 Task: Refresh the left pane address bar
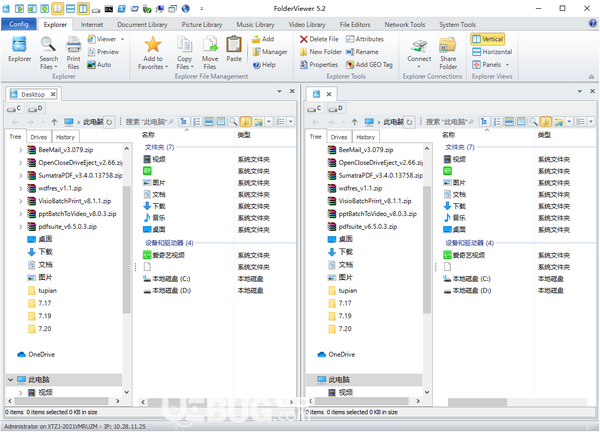[109, 122]
